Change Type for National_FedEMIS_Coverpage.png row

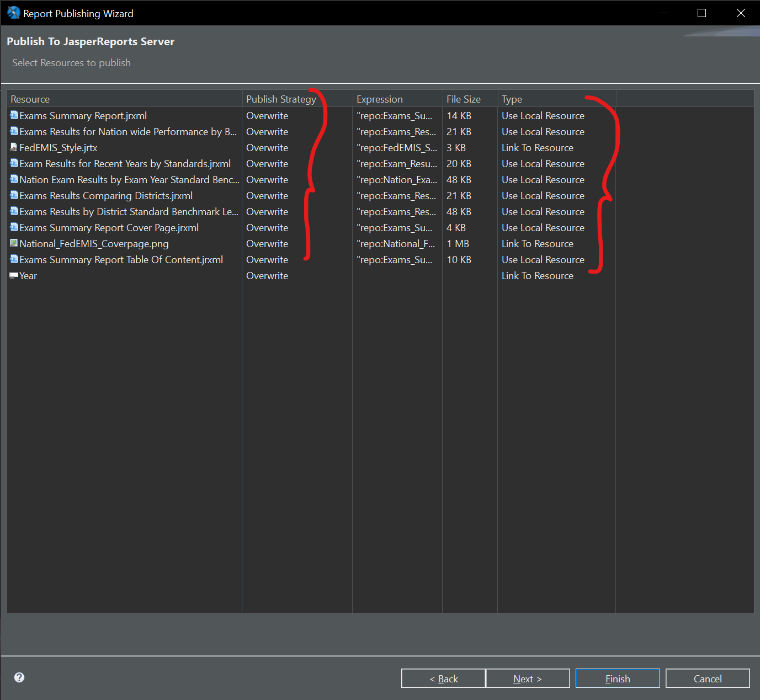pos(537,244)
